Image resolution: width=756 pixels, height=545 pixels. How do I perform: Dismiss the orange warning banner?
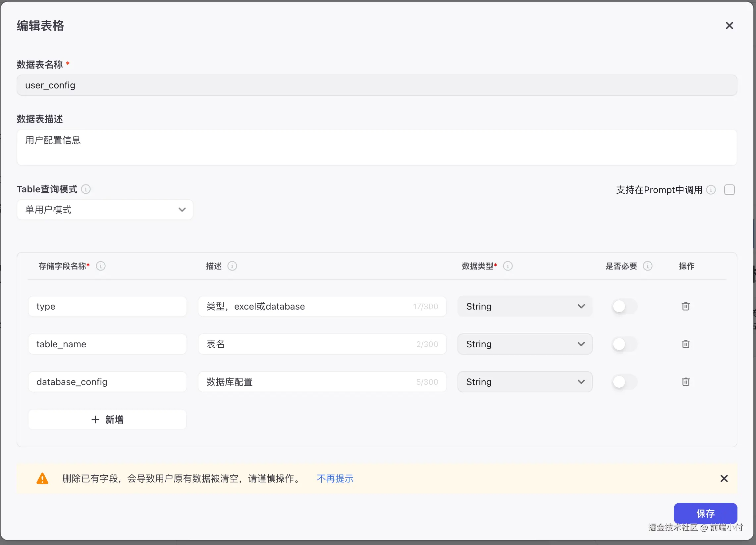724,478
